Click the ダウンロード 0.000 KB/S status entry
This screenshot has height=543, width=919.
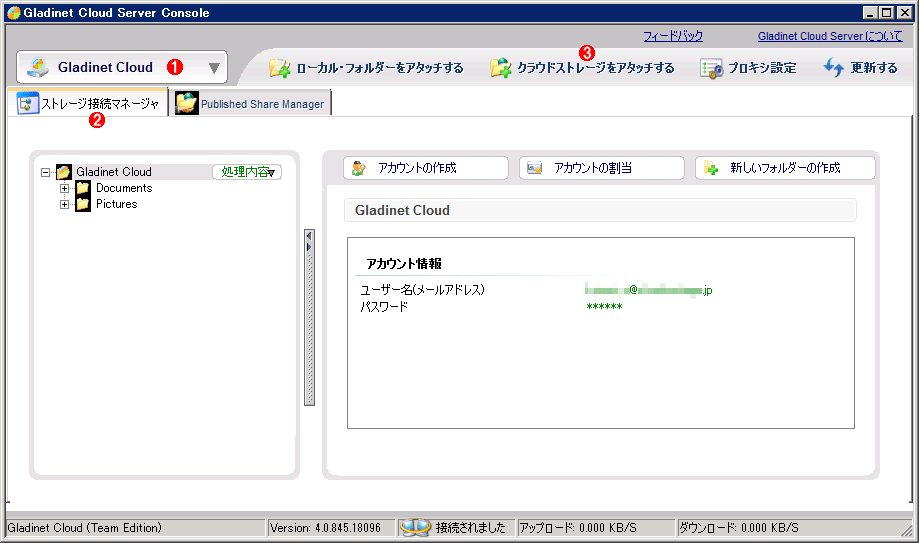pyautogui.click(x=738, y=528)
